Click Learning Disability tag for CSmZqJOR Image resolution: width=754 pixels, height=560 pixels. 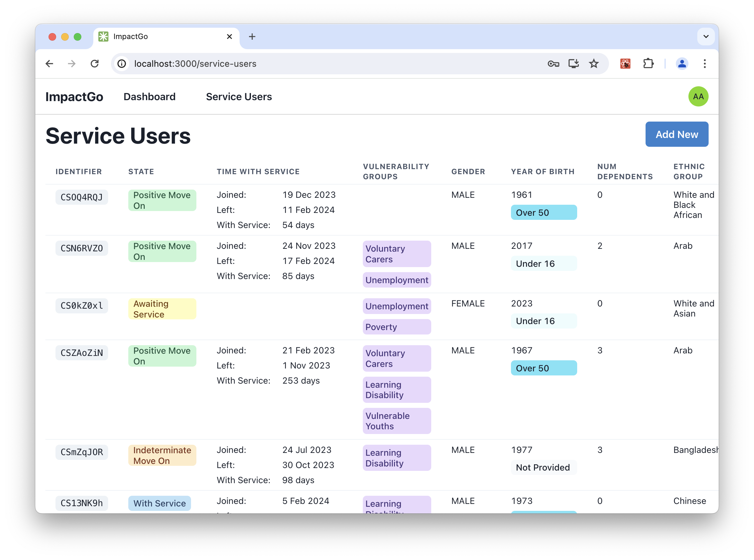click(397, 458)
